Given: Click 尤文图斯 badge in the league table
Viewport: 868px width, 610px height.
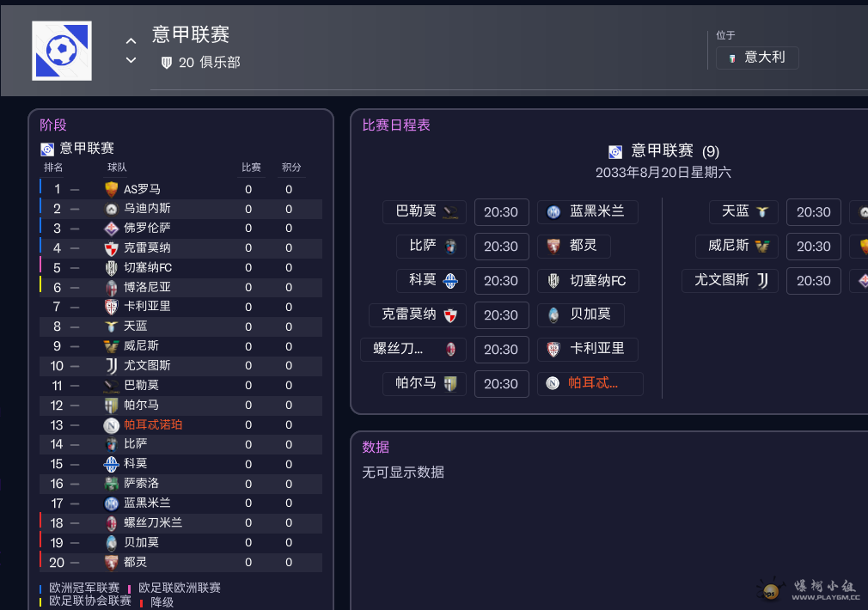Looking at the screenshot, I should 111,366.
